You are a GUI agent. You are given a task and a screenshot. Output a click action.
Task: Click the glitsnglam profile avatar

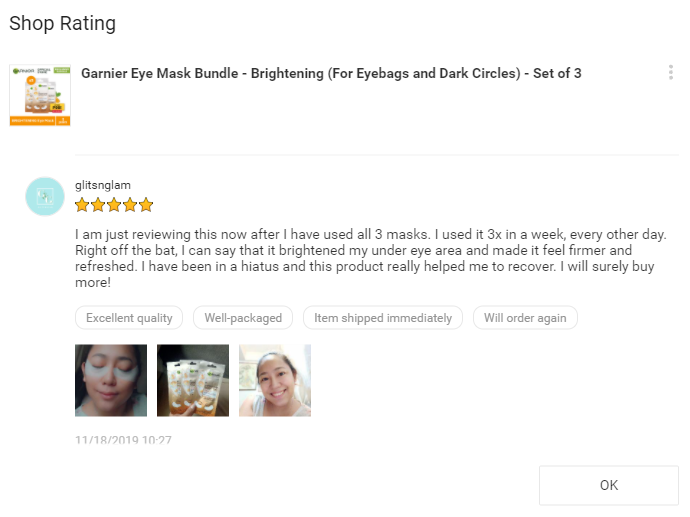(45, 196)
